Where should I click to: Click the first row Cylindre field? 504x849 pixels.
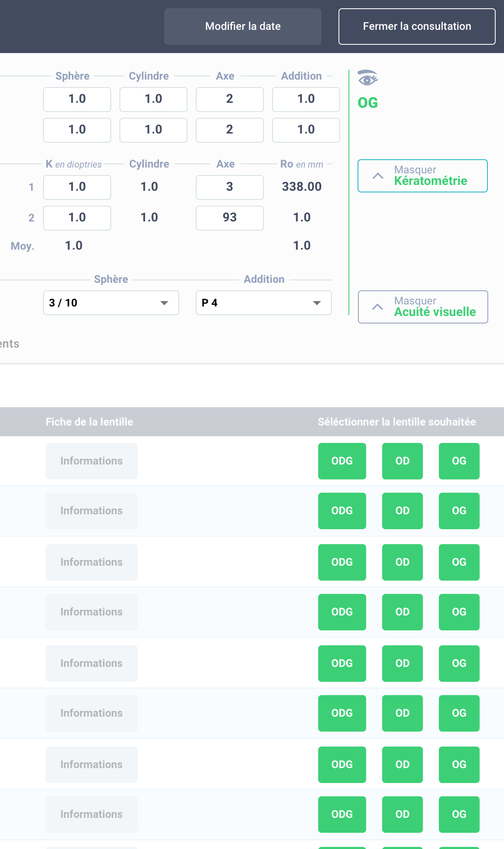pyautogui.click(x=153, y=100)
